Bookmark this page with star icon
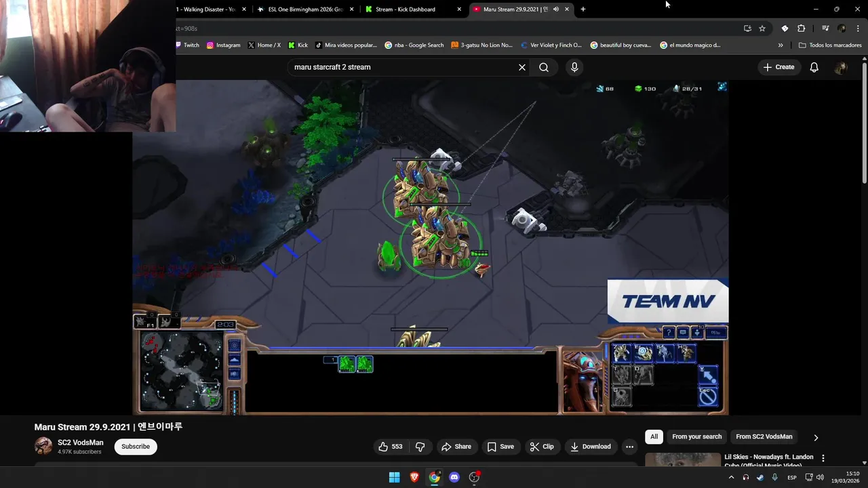Screen dimensions: 868x488 [762, 28]
